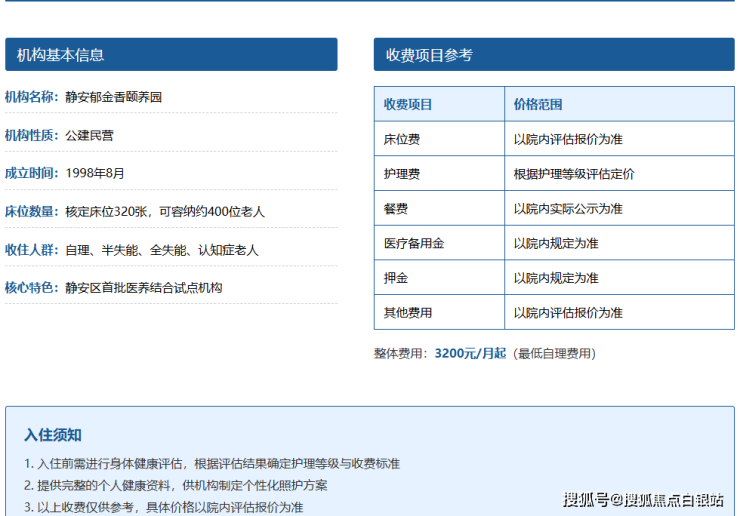Click the 机构基本信息 section header
This screenshot has height=516, width=740.
171,55
